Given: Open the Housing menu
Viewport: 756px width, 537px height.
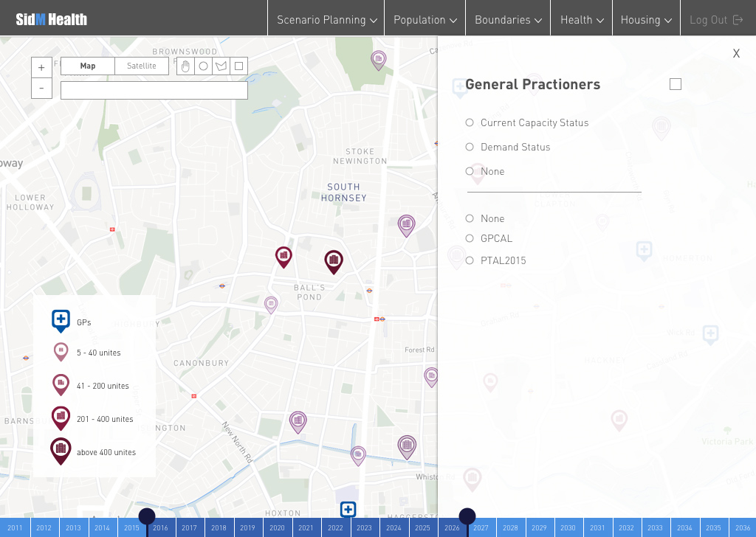Looking at the screenshot, I should pyautogui.click(x=646, y=20).
